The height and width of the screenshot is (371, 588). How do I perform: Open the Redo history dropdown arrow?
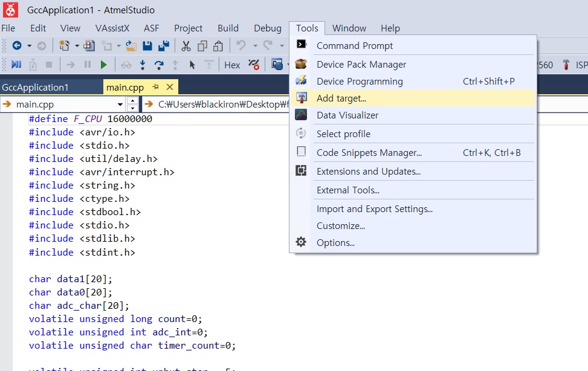pyautogui.click(x=282, y=46)
